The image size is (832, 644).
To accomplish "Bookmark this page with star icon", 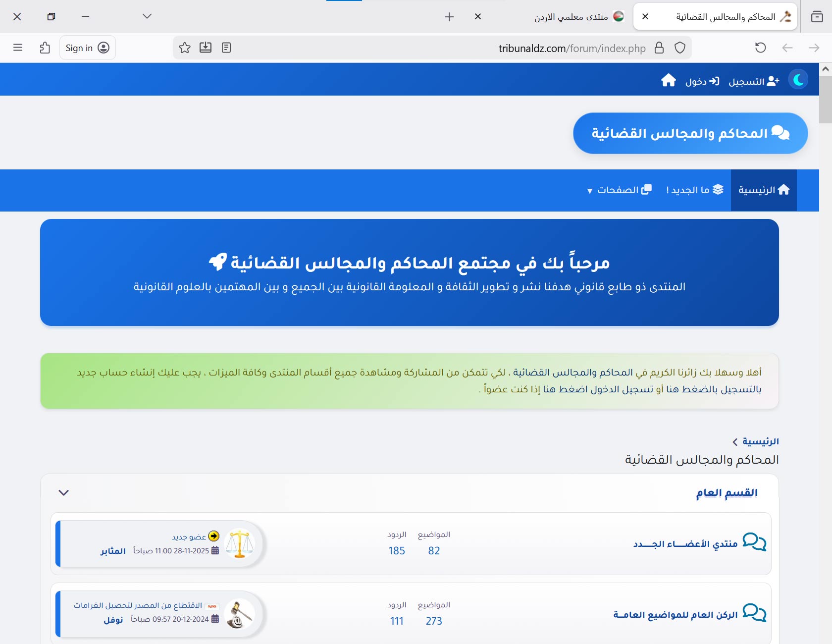I will coord(185,48).
